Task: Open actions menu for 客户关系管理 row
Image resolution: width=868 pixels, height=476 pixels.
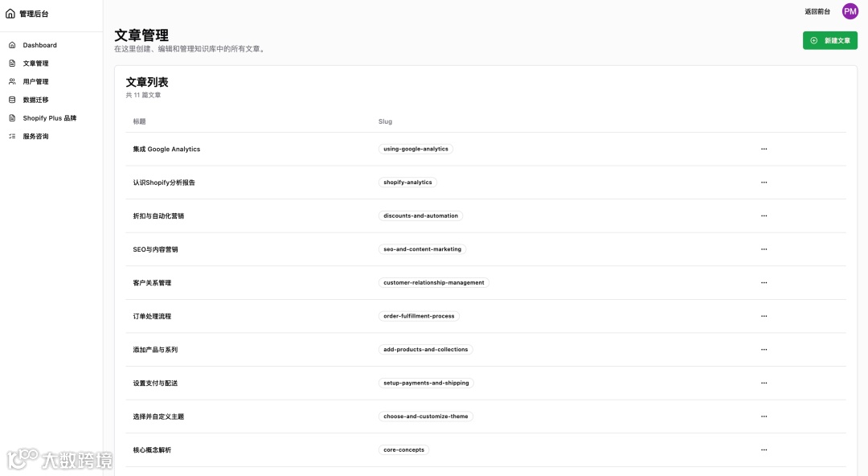Action: point(764,282)
